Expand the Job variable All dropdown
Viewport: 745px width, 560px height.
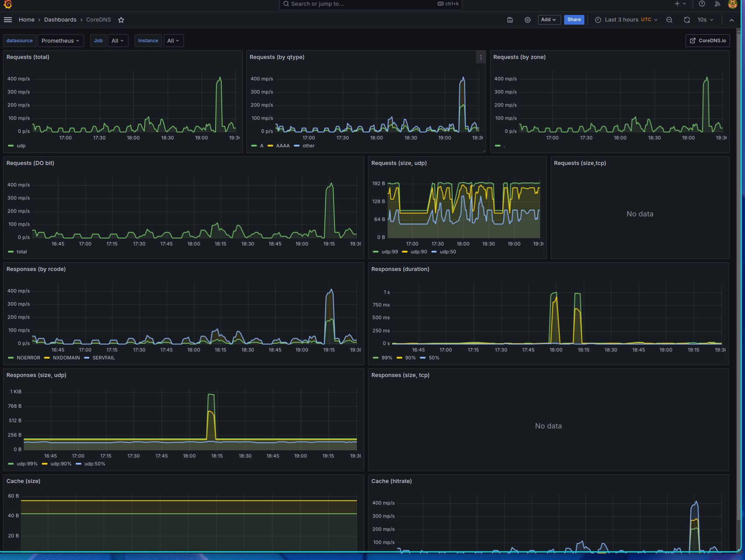click(x=117, y=40)
